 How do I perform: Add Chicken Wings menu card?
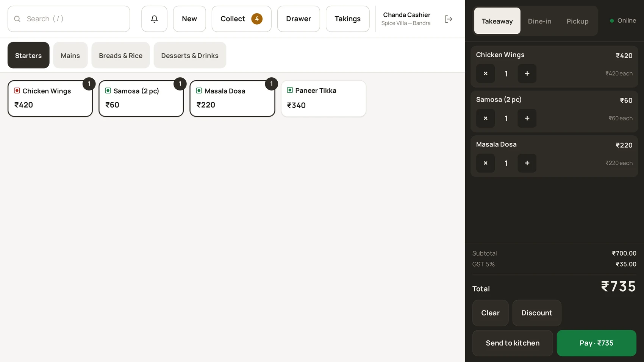(x=50, y=98)
